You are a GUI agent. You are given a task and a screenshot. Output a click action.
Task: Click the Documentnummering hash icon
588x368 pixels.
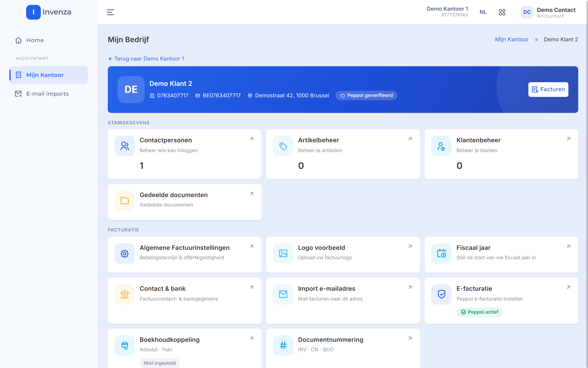pos(283,345)
